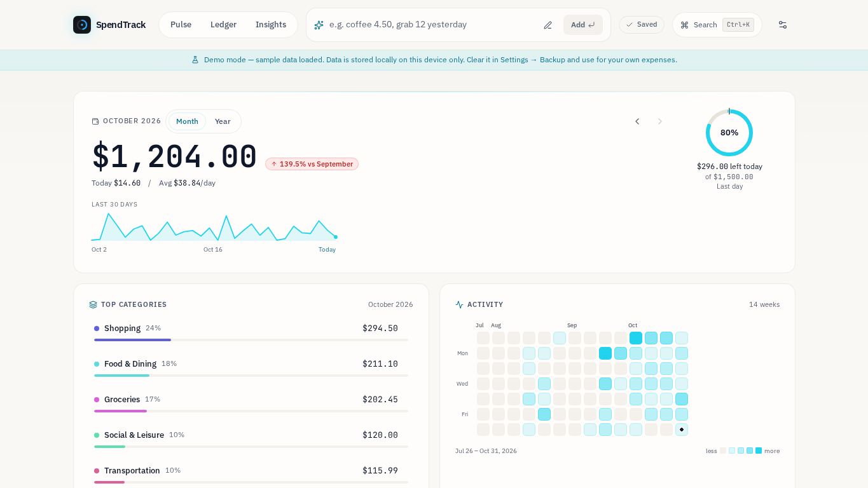Open the settings sliders icon

click(783, 25)
